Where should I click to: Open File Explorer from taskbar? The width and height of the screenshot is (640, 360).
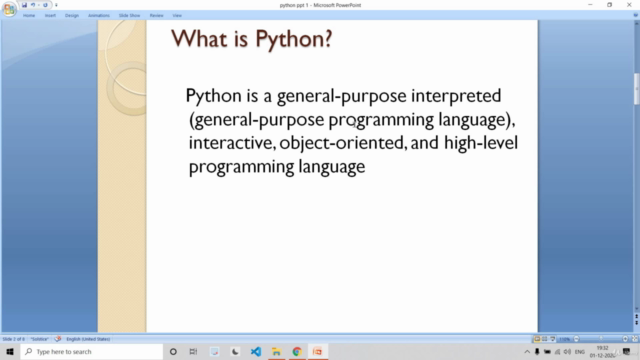tap(276, 351)
